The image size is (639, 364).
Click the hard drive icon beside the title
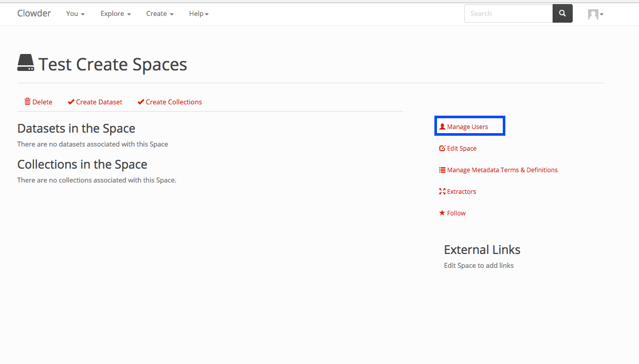pos(26,64)
